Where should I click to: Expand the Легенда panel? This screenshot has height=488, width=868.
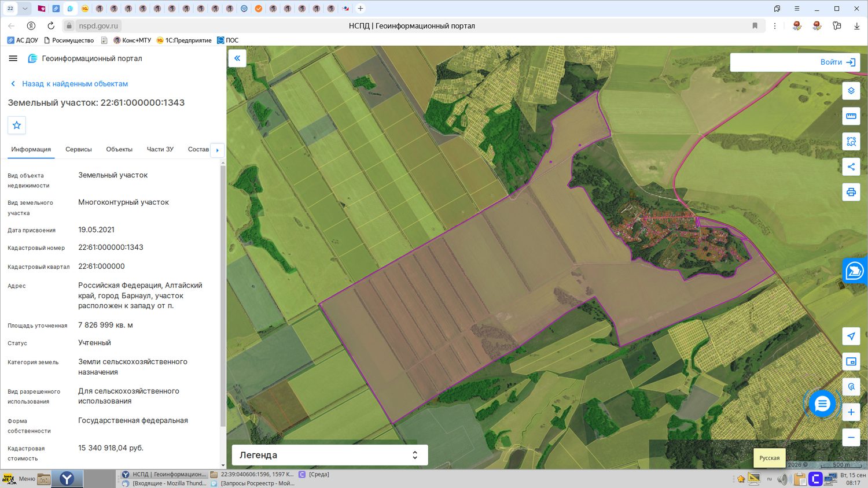tap(330, 455)
